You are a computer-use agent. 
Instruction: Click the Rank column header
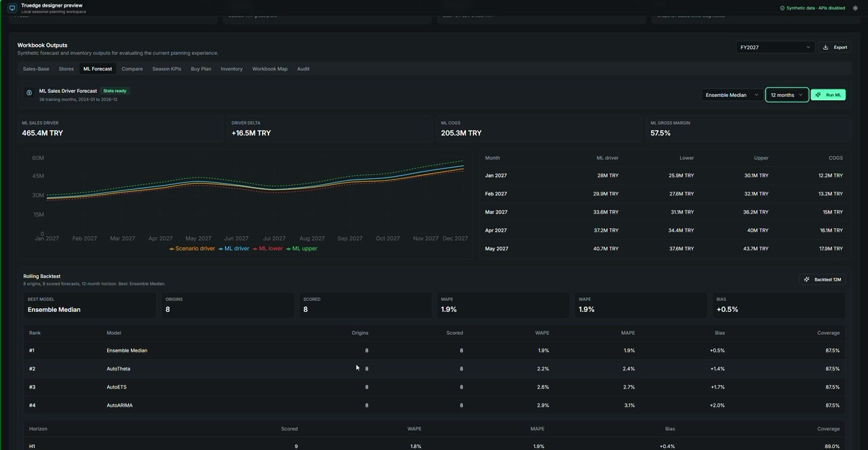35,333
